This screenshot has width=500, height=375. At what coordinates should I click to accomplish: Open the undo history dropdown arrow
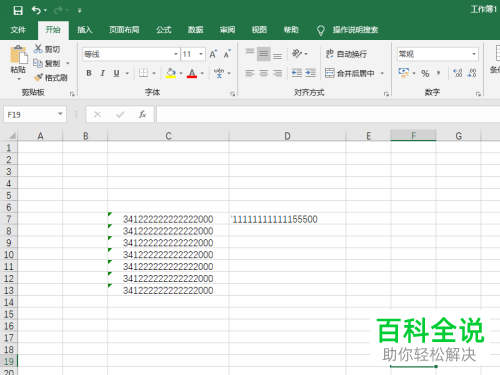click(x=45, y=10)
